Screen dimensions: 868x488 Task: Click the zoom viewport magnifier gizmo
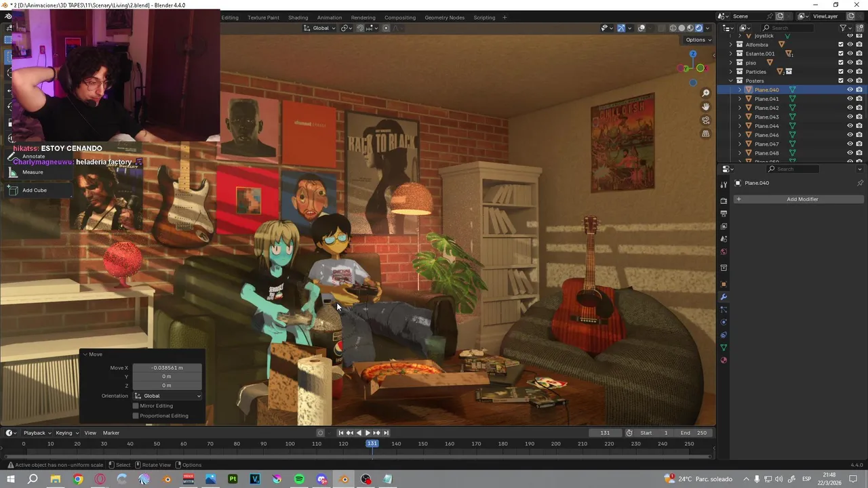706,93
